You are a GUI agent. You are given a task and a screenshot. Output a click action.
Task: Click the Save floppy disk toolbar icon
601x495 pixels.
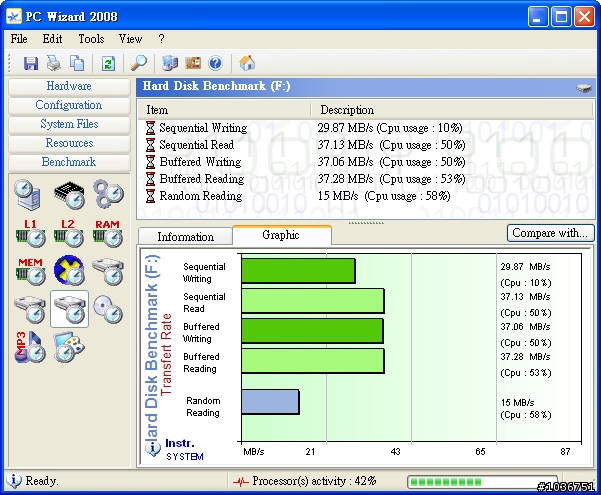31,63
